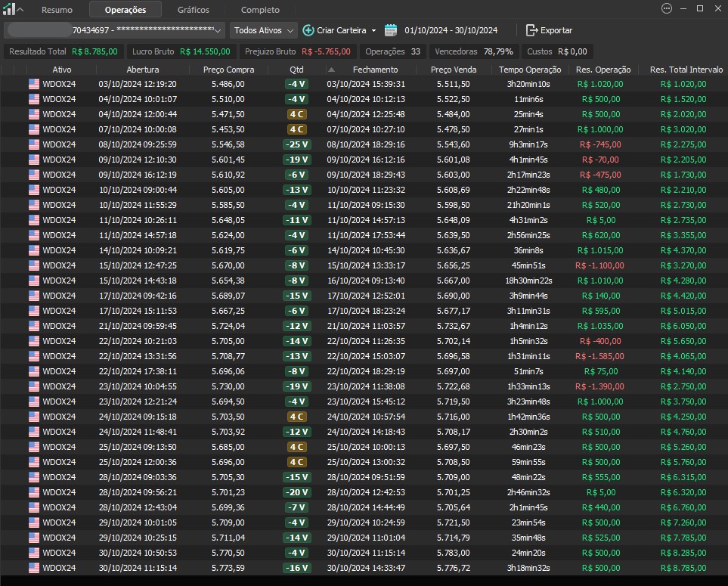Expand the account selector dropdown
The image size is (728, 586).
pyautogui.click(x=218, y=30)
